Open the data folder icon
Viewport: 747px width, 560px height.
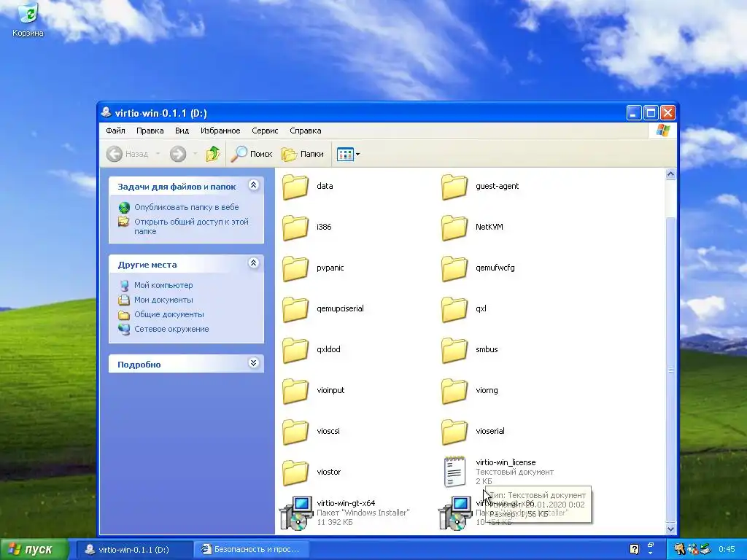point(295,187)
